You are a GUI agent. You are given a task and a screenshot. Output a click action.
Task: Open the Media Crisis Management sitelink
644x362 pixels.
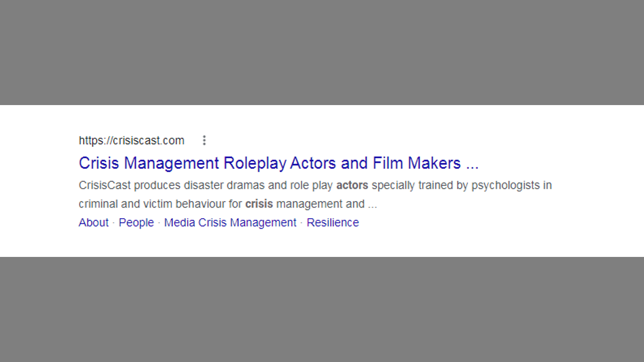click(x=230, y=223)
